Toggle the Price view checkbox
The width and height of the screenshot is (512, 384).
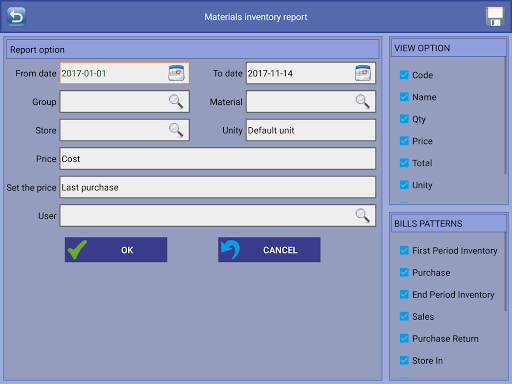[404, 141]
